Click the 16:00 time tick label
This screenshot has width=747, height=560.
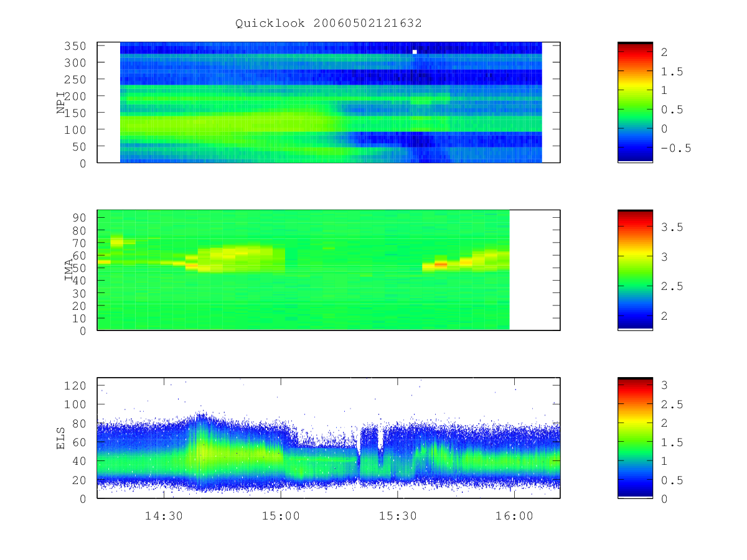pos(515,516)
